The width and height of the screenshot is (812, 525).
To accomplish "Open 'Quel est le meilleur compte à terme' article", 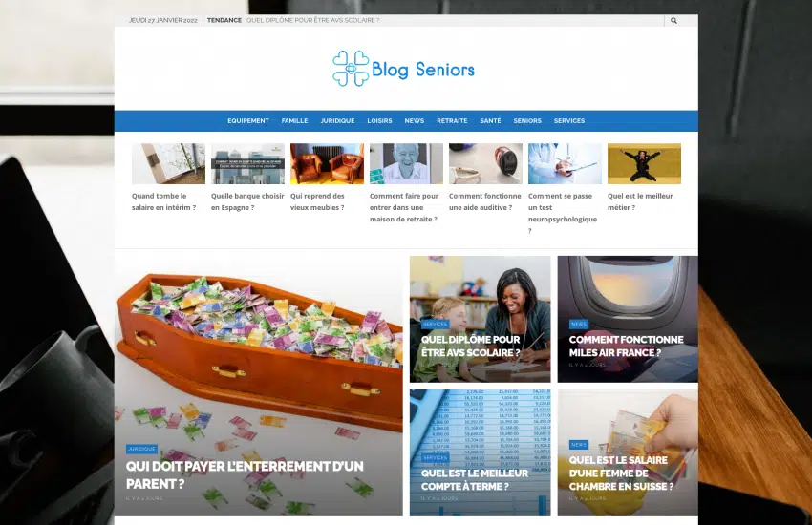I will 475,480.
